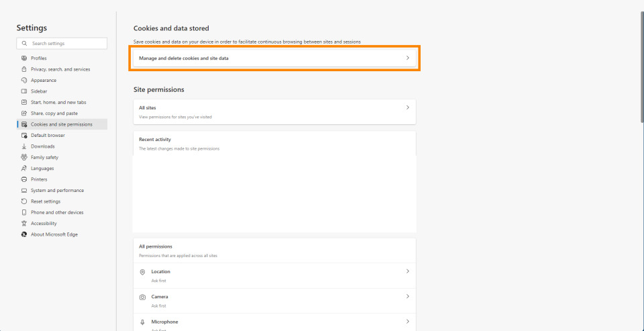
Task: Go to Start, home, and new tabs
Action: tap(58, 102)
